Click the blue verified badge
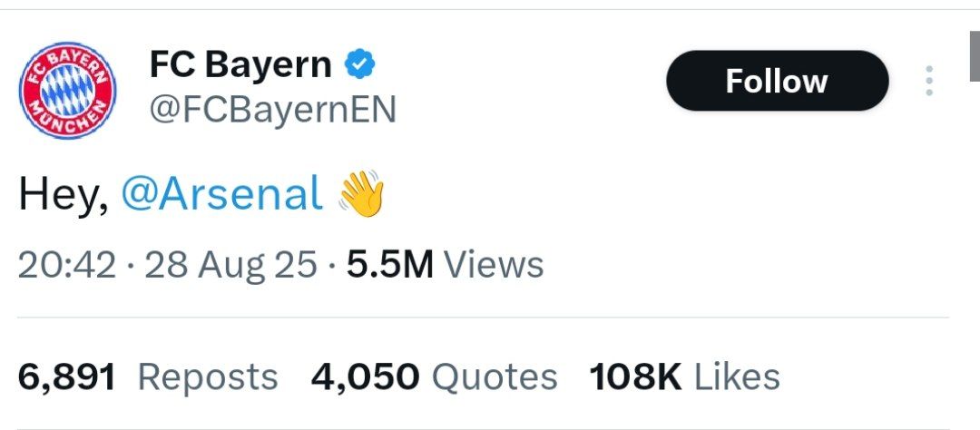The height and width of the screenshot is (430, 980). pyautogui.click(x=361, y=65)
